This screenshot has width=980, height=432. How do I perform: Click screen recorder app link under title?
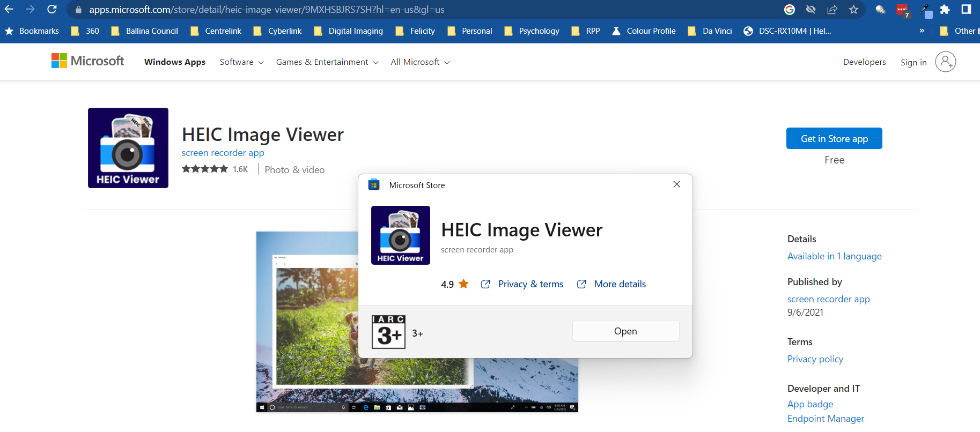(223, 153)
